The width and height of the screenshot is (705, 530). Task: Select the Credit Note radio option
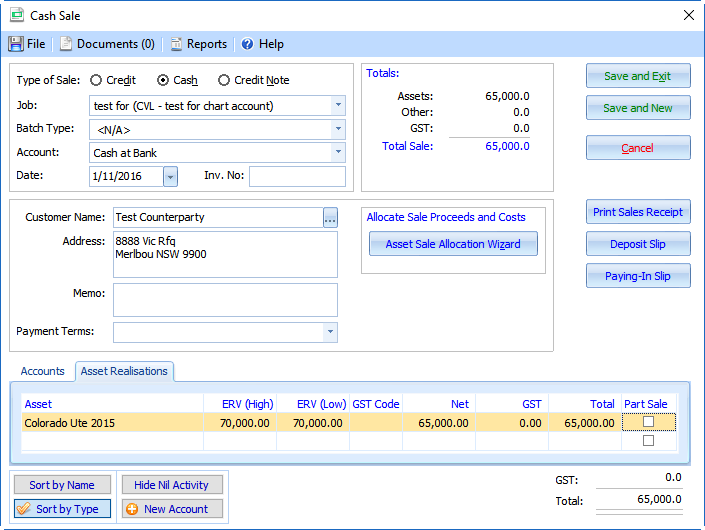point(224,80)
